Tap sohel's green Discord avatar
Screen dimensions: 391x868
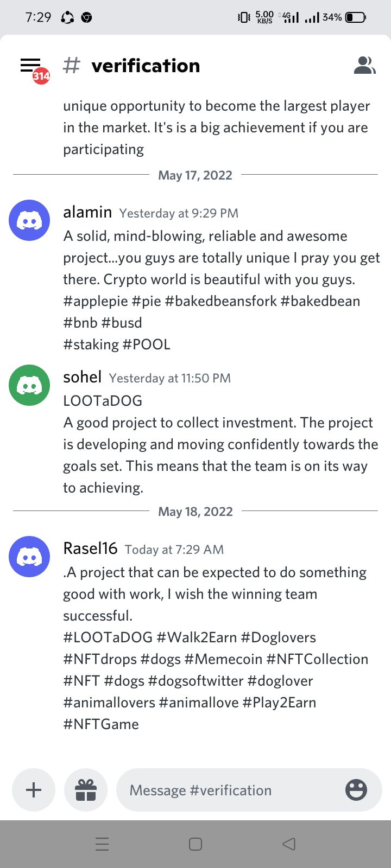(29, 385)
